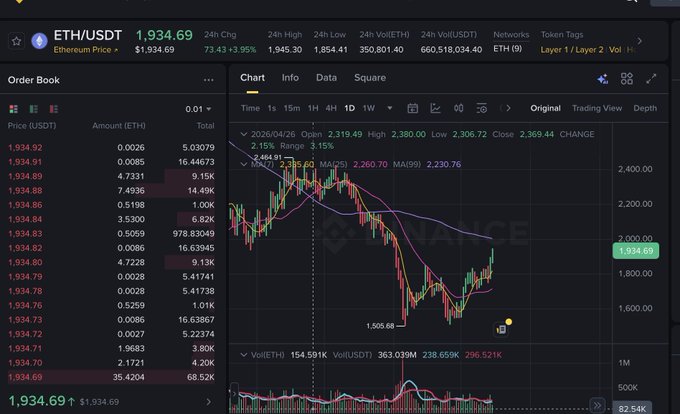Screen dimensions: 680x414
Task: Click the current price label 1,934.69 on axis
Action: coord(635,251)
